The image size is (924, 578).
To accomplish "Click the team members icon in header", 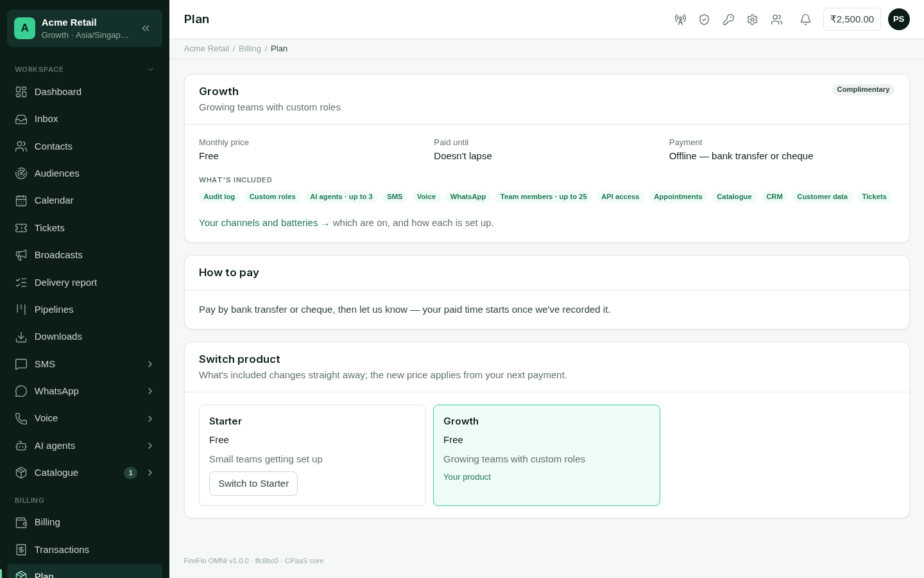I will point(776,19).
